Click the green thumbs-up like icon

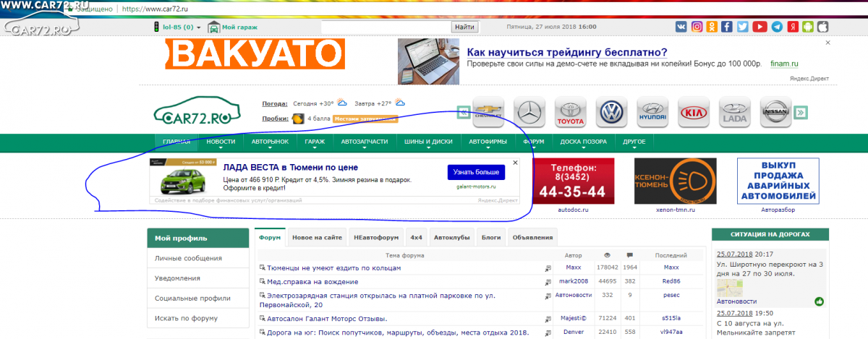coord(820,301)
